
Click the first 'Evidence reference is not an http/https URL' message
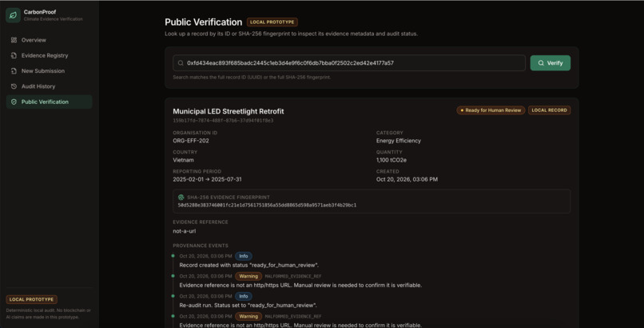[x=300, y=286]
